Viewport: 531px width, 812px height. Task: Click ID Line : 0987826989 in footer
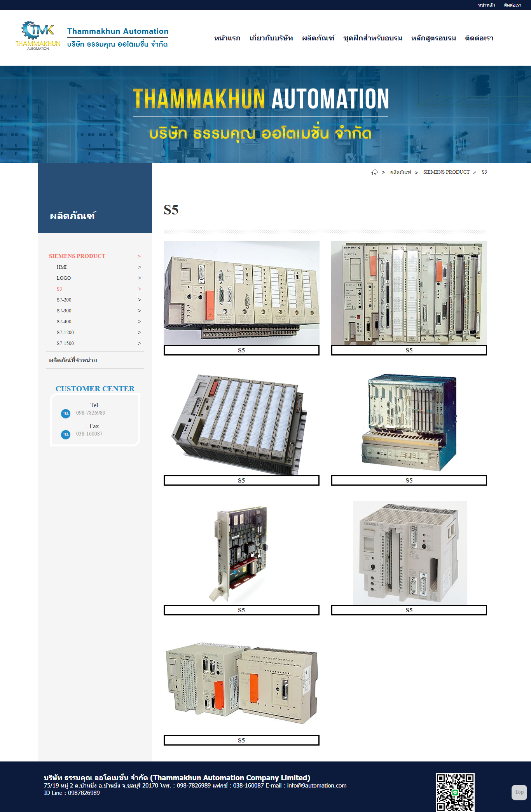72,793
